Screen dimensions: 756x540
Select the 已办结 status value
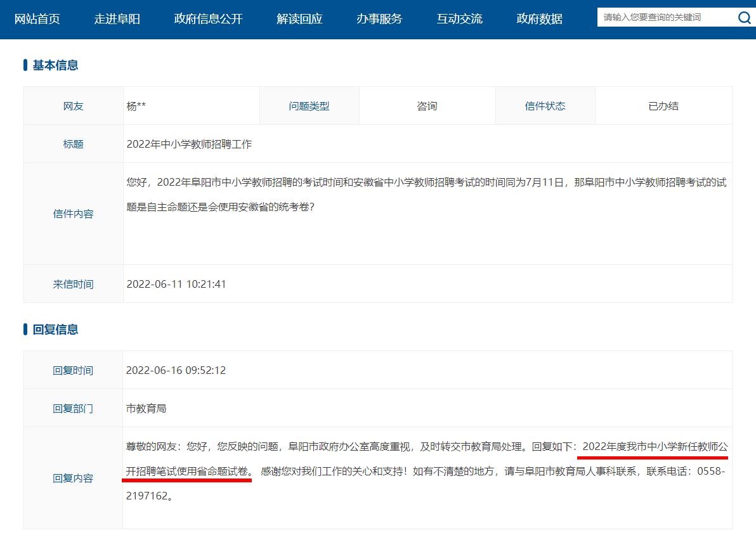pyautogui.click(x=663, y=106)
